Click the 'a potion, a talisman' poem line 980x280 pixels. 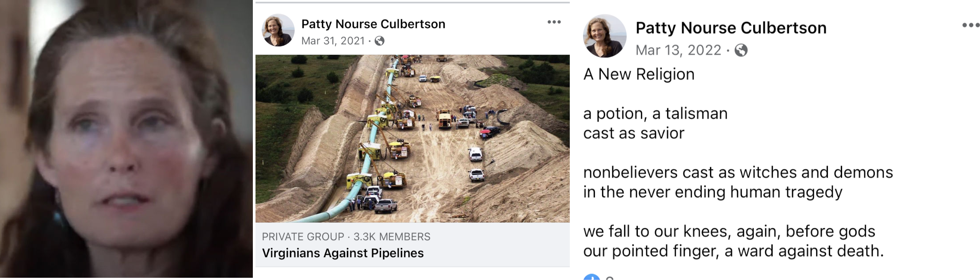pyautogui.click(x=655, y=114)
